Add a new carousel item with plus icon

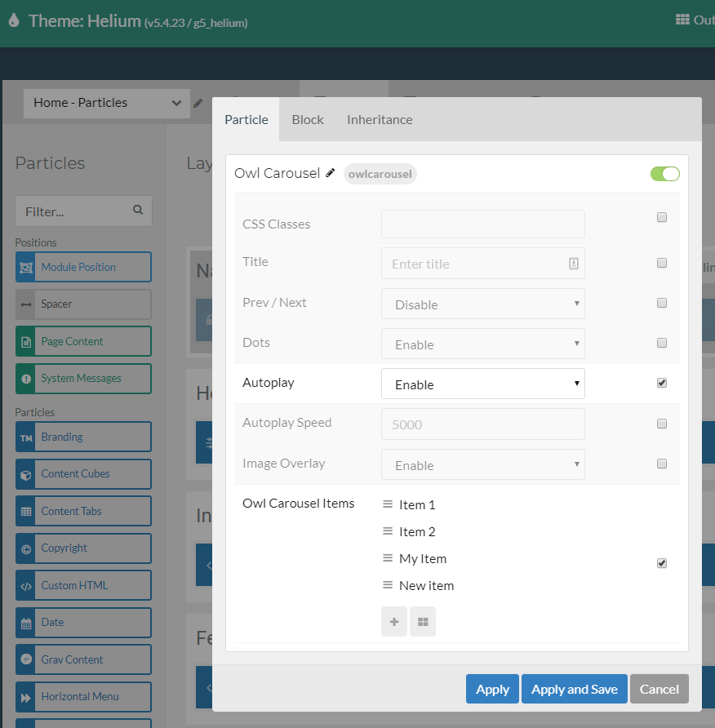tap(394, 622)
